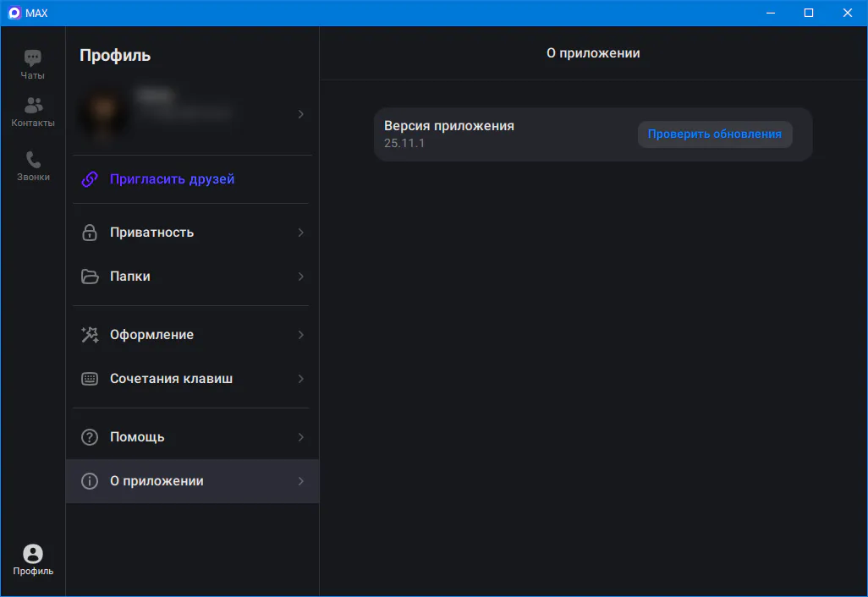Maximize the MAX window
This screenshot has height=597, width=868.
809,13
